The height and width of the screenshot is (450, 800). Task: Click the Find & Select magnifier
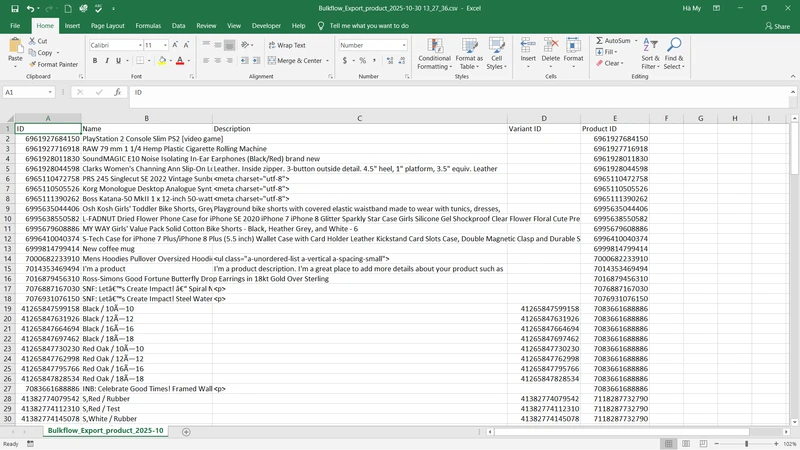[x=674, y=47]
